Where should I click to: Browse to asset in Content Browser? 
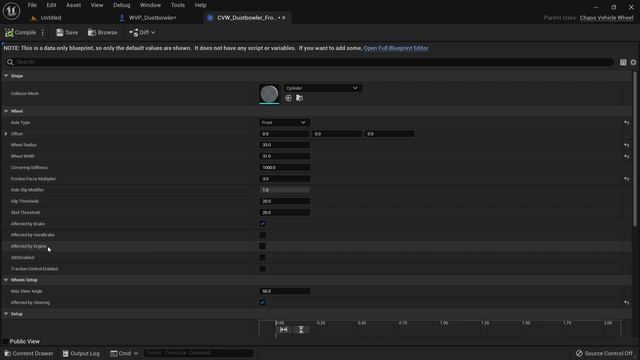tap(102, 32)
